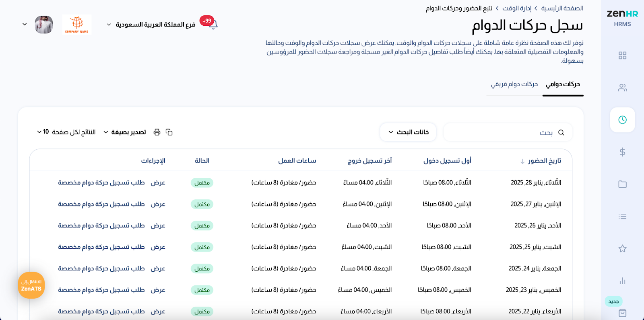Click the بحث search input field

[x=508, y=132]
